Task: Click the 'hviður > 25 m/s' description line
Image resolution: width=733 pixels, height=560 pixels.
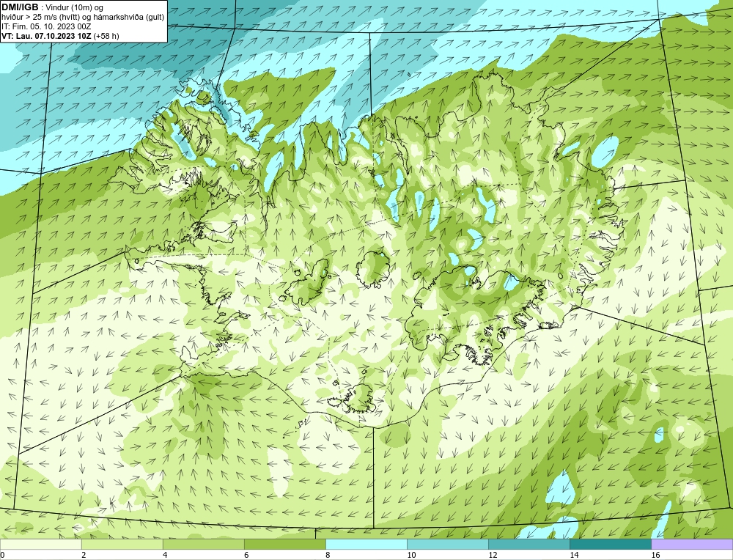Action: tap(83, 17)
